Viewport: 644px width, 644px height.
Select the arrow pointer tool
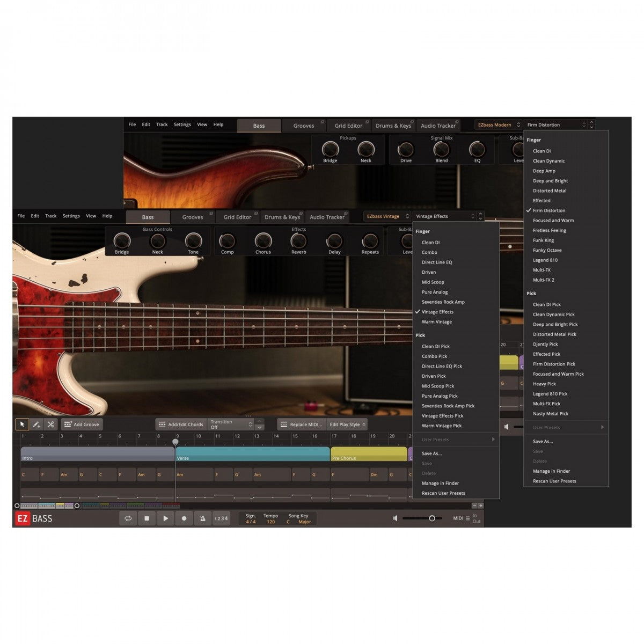(x=22, y=424)
